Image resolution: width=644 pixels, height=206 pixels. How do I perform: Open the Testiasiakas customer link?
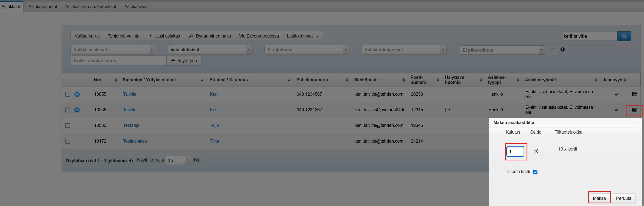pos(135,141)
